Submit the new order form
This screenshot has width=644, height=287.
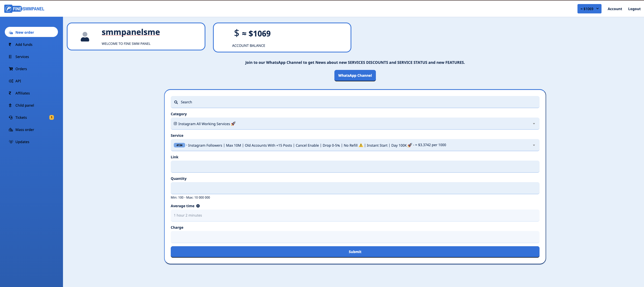pos(355,252)
